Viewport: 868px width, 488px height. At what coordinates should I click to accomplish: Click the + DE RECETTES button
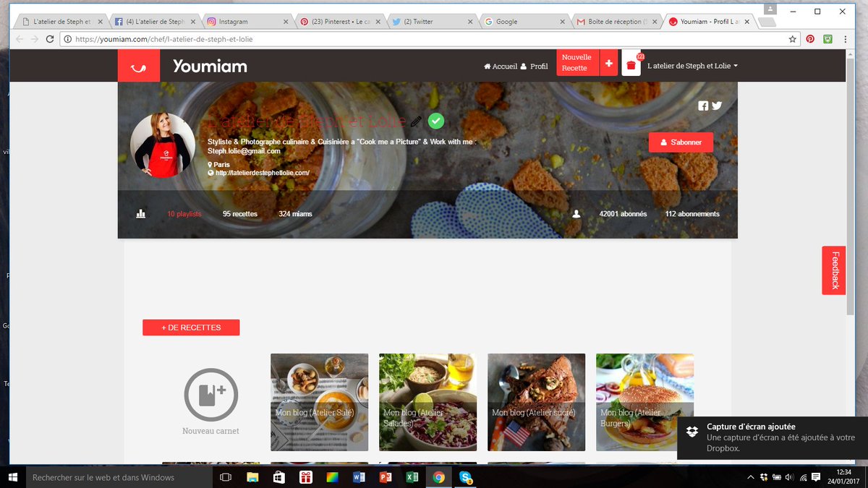coord(191,328)
